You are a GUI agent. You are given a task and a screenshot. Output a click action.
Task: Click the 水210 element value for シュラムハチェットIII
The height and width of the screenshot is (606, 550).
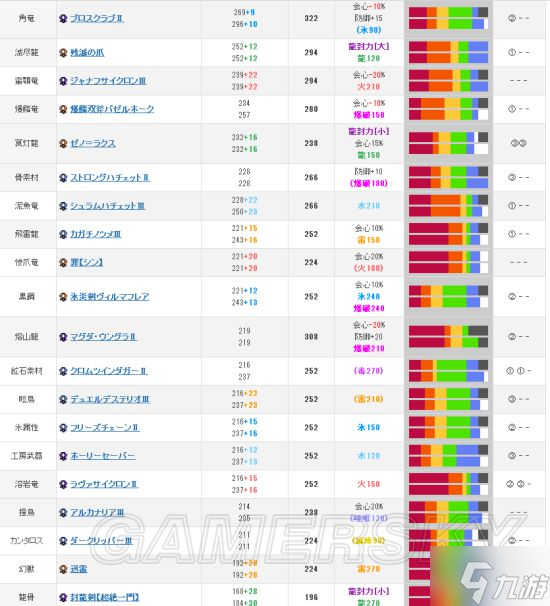(x=369, y=206)
